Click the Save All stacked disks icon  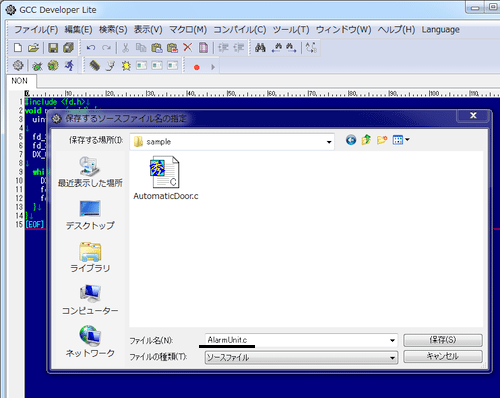pyautogui.click(x=68, y=48)
